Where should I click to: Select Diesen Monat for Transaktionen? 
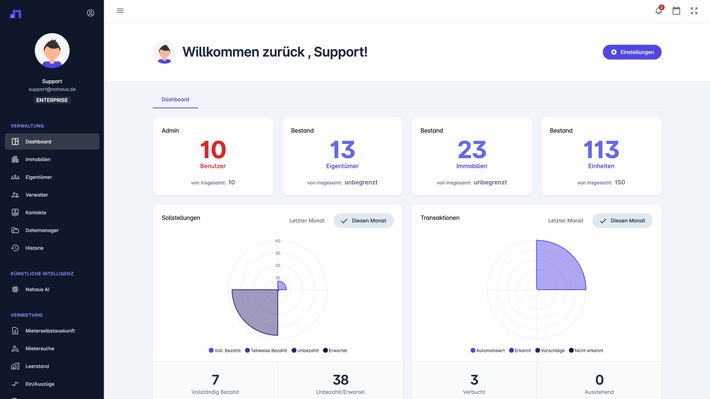623,221
